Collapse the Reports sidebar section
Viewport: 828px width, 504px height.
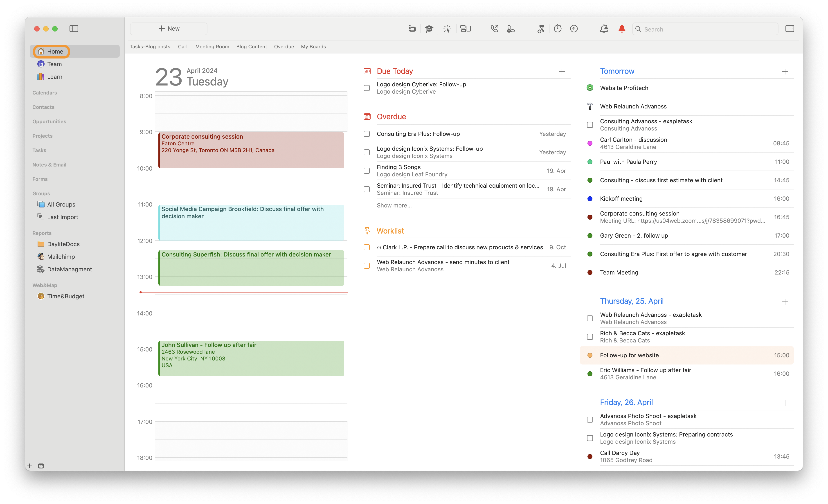point(42,233)
